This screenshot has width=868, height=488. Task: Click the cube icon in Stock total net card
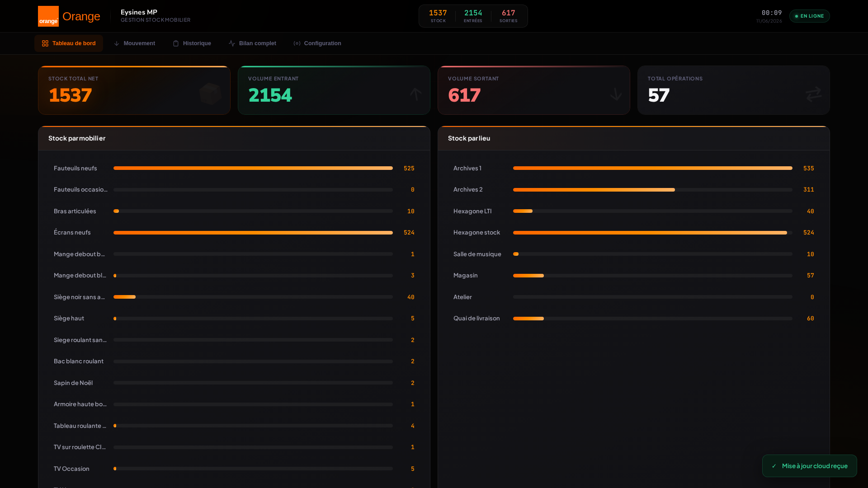tap(210, 94)
